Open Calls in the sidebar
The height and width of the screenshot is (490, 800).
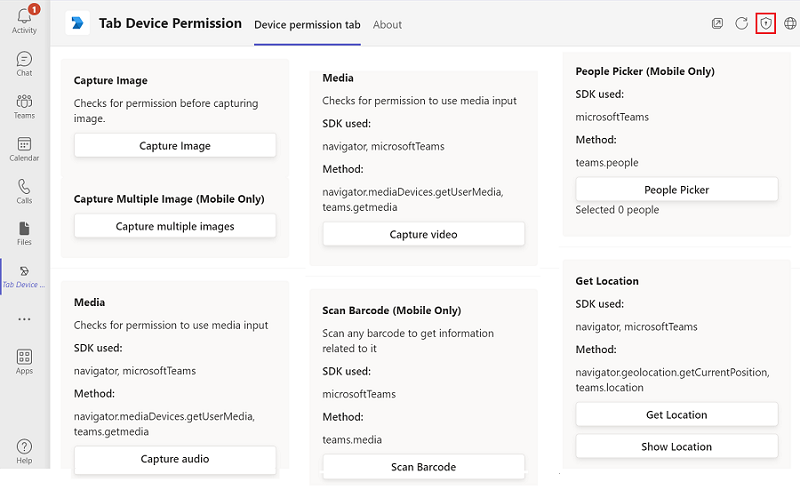pos(24,191)
